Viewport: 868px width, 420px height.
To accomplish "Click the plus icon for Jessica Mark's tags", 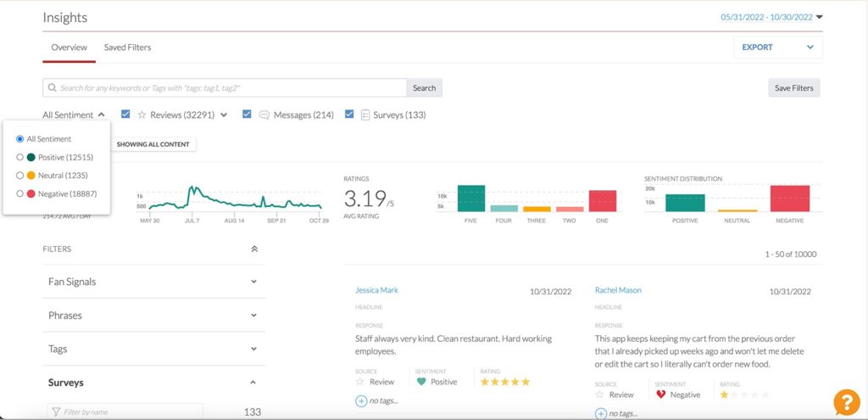I will (361, 400).
